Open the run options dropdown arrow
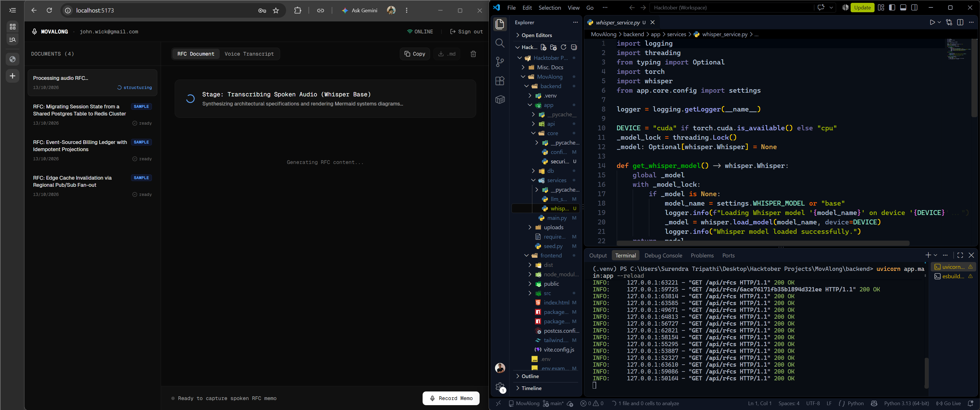Viewport: 980px width, 410px height. (939, 23)
